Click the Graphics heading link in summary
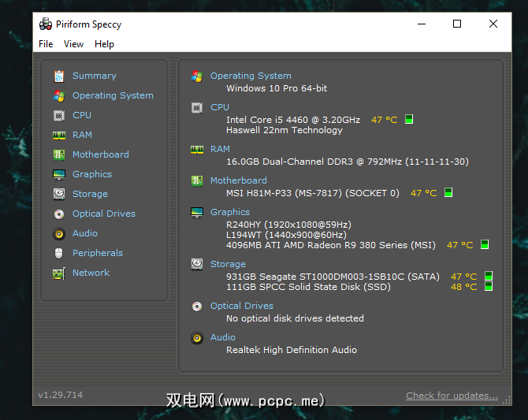The height and width of the screenshot is (420, 528). pyautogui.click(x=230, y=212)
